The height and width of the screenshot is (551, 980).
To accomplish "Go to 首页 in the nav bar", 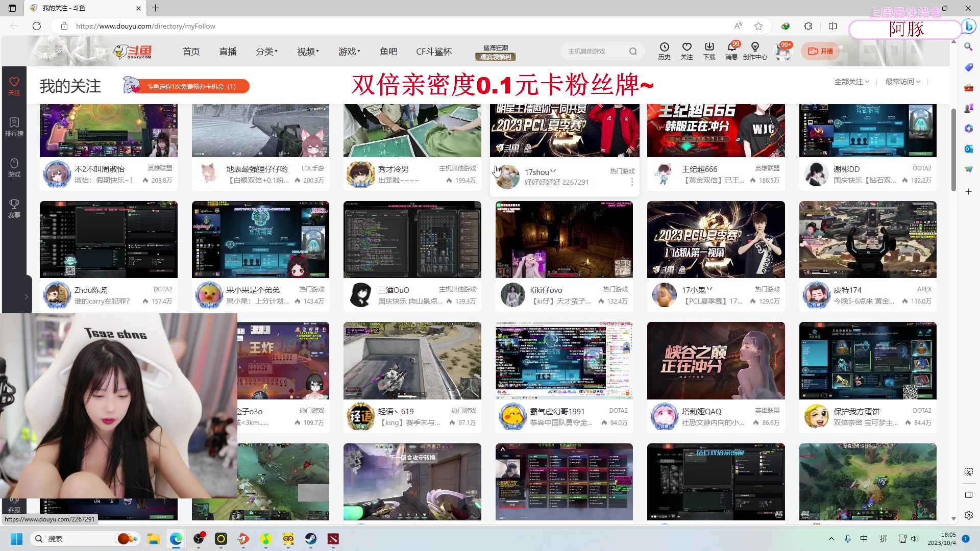I will [x=191, y=52].
